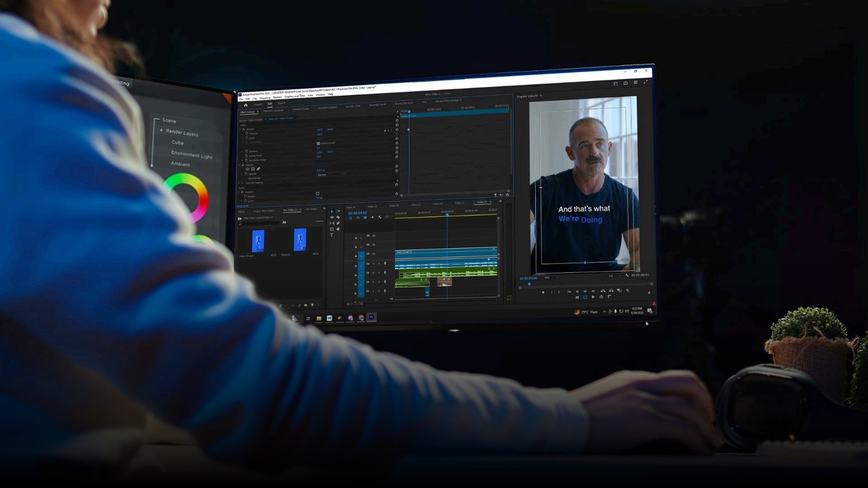Toggle V2 track output eye
This screenshot has height=488, width=868.
374,245
